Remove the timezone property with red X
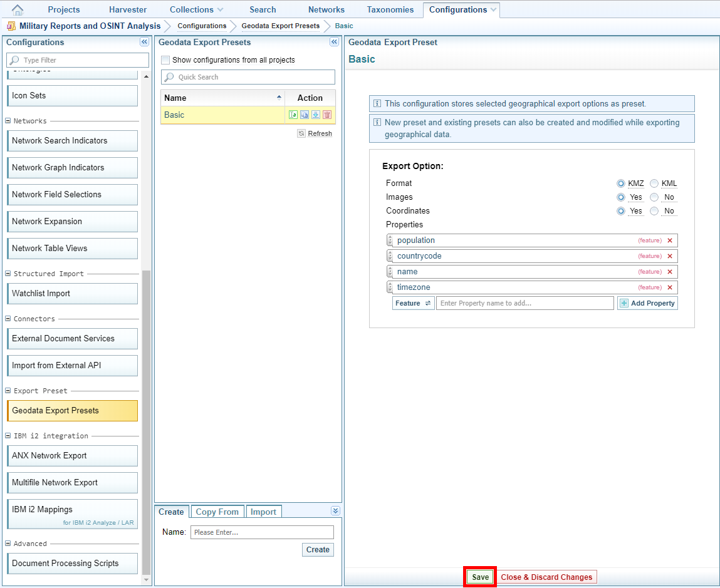 (x=669, y=287)
